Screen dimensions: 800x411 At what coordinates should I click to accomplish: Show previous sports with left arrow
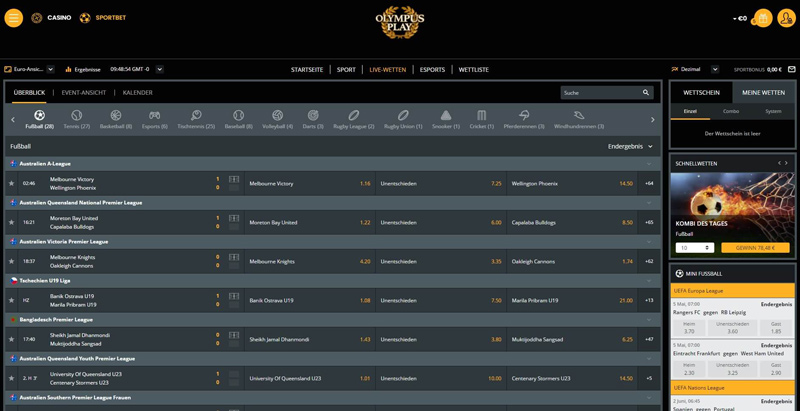(x=13, y=120)
